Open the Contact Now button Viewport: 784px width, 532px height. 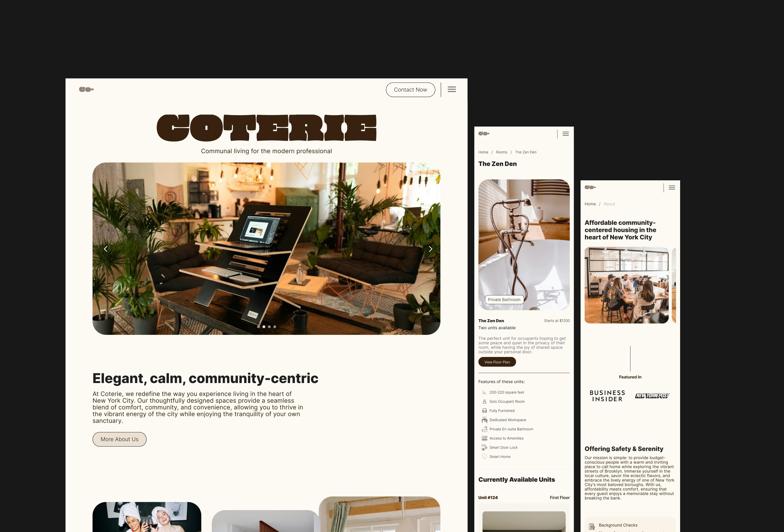click(x=410, y=90)
